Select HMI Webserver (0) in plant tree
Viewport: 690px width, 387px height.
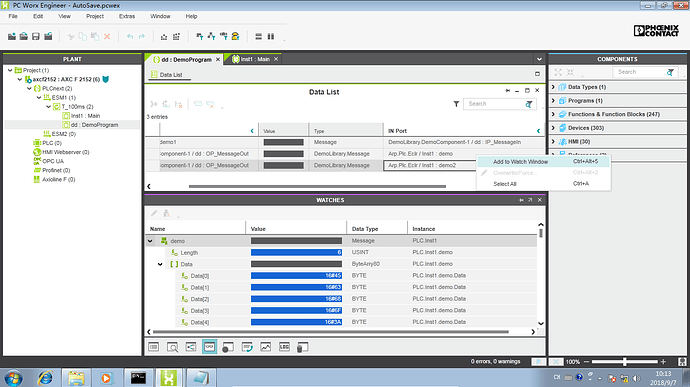click(66, 152)
